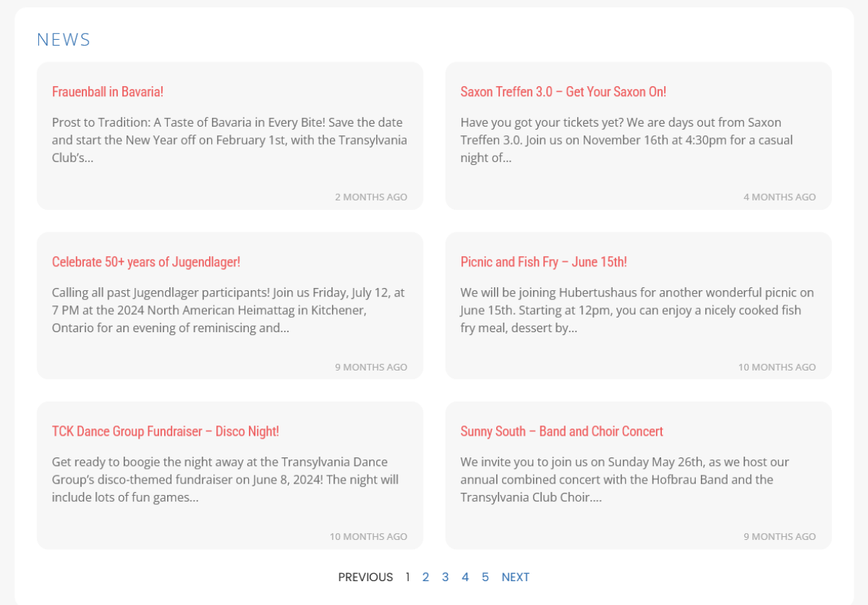
Task: Open 'Sunny South – Band and Choir Concert'
Action: [x=561, y=431]
